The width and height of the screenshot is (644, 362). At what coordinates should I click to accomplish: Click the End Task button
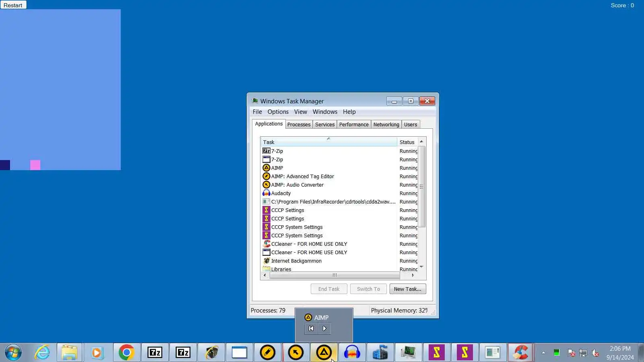[329, 289]
